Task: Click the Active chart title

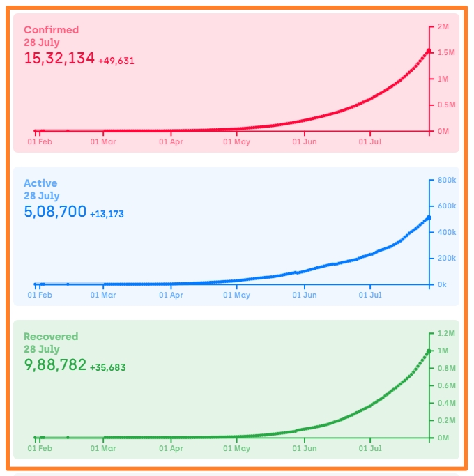Action: [x=40, y=183]
